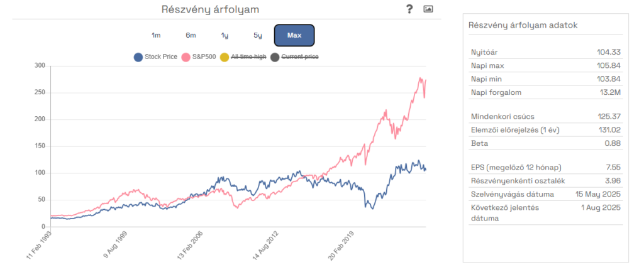
Task: Select the 1m time range
Action: click(x=156, y=35)
